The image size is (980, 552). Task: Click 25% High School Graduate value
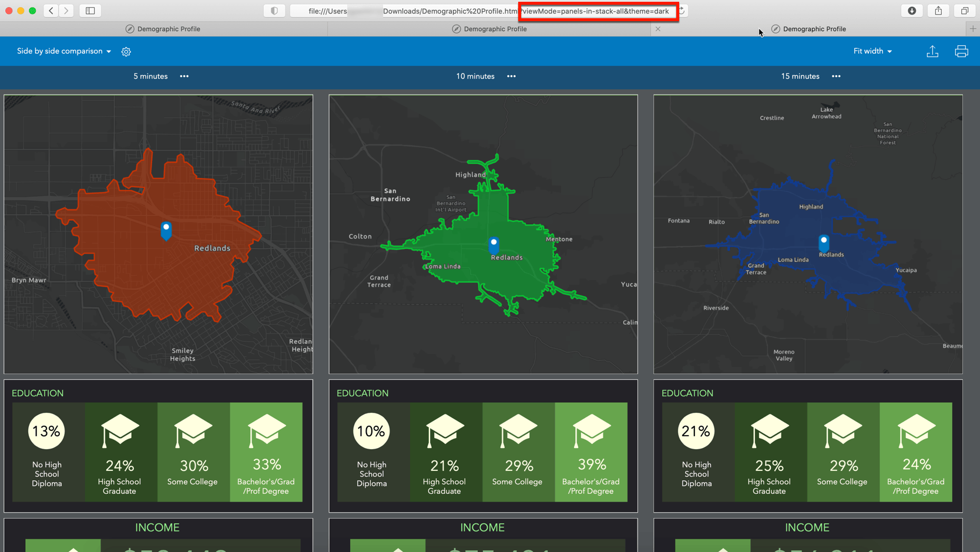(x=769, y=466)
